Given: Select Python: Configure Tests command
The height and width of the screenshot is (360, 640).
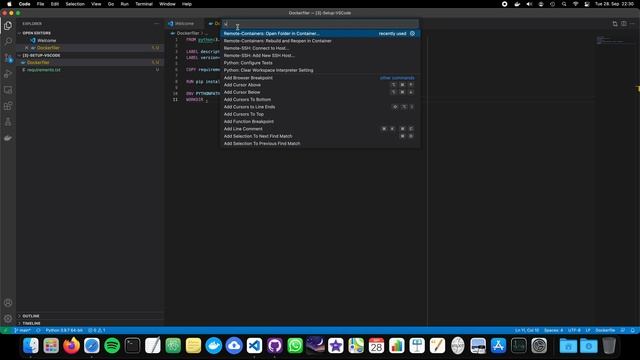Looking at the screenshot, I should pyautogui.click(x=320, y=63).
